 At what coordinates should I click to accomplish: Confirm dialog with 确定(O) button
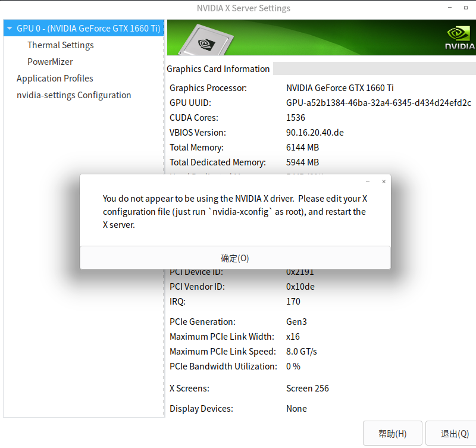tap(235, 258)
